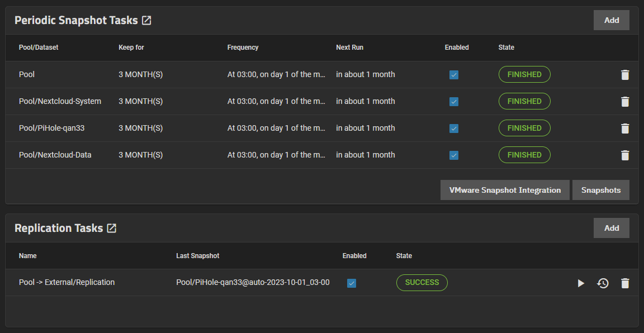This screenshot has height=333, width=644.
Task: Disable the Pool/Nextcloud-System snapshot task checkbox
Action: [454, 102]
